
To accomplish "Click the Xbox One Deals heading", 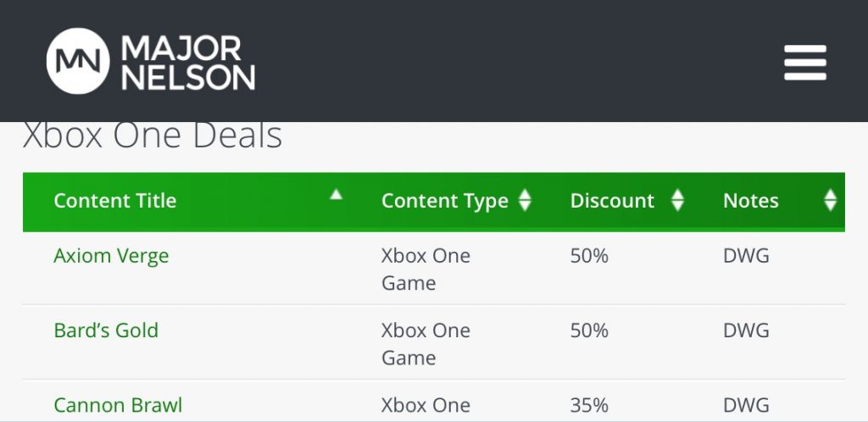I will pyautogui.click(x=153, y=136).
